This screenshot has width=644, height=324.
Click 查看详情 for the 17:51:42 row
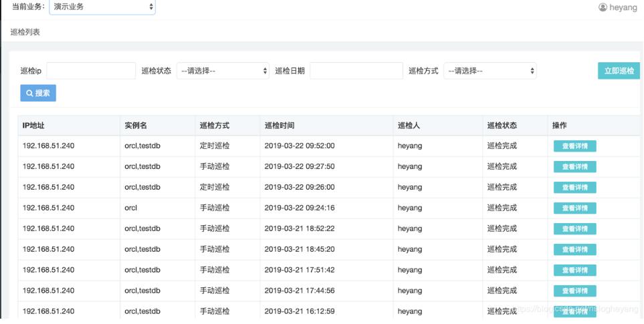(574, 271)
